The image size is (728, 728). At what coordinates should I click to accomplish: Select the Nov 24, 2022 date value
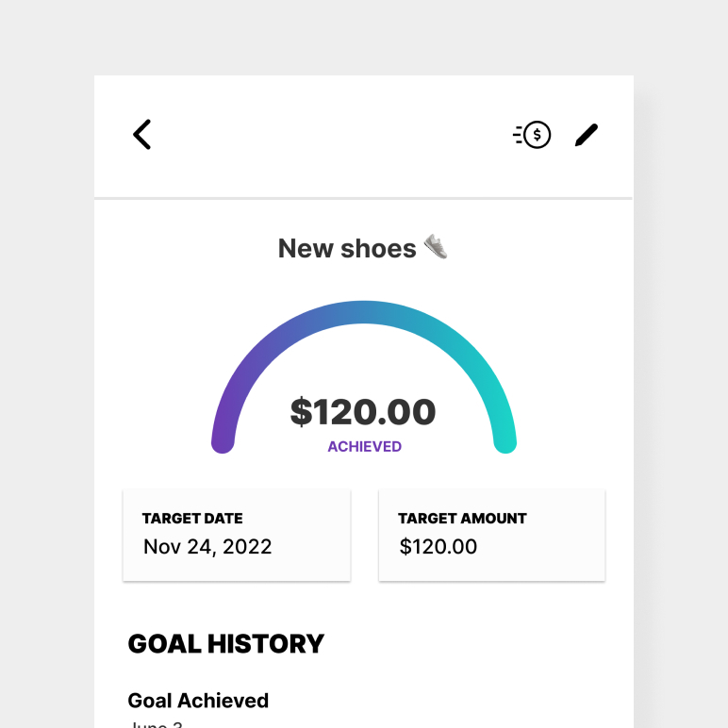click(207, 547)
